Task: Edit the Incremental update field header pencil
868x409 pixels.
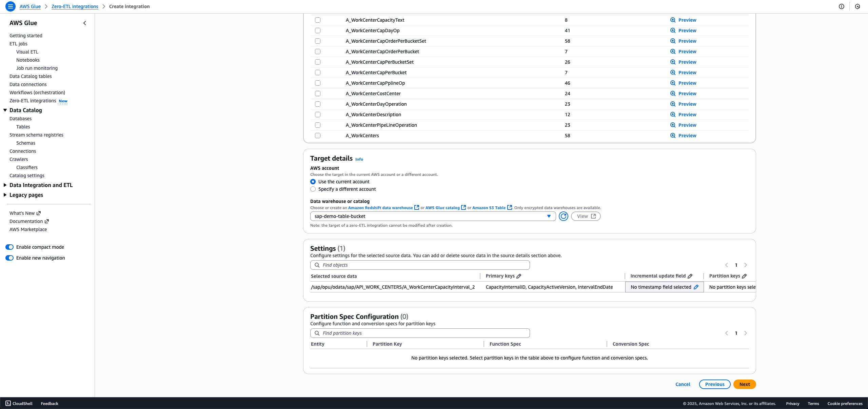Action: tap(690, 276)
